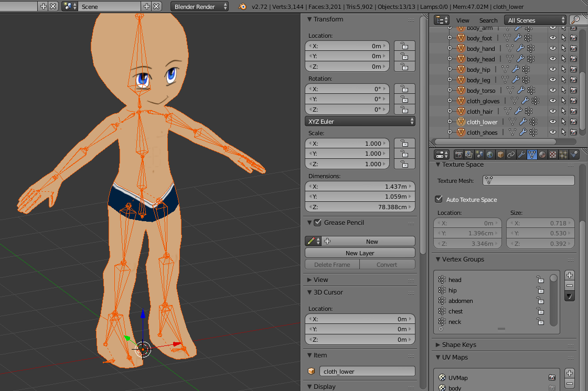Open the Render properties camera tab

[x=458, y=155]
